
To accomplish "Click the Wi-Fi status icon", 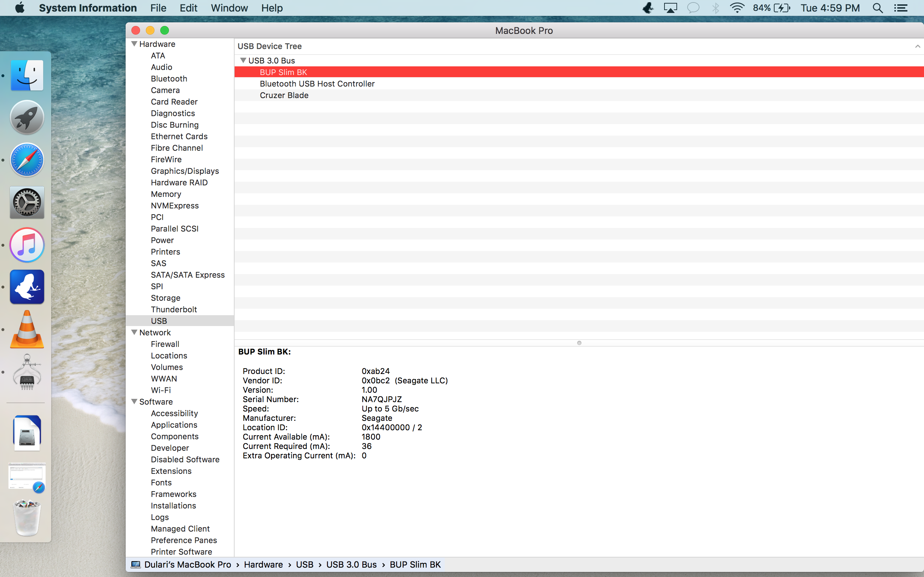I will (737, 8).
